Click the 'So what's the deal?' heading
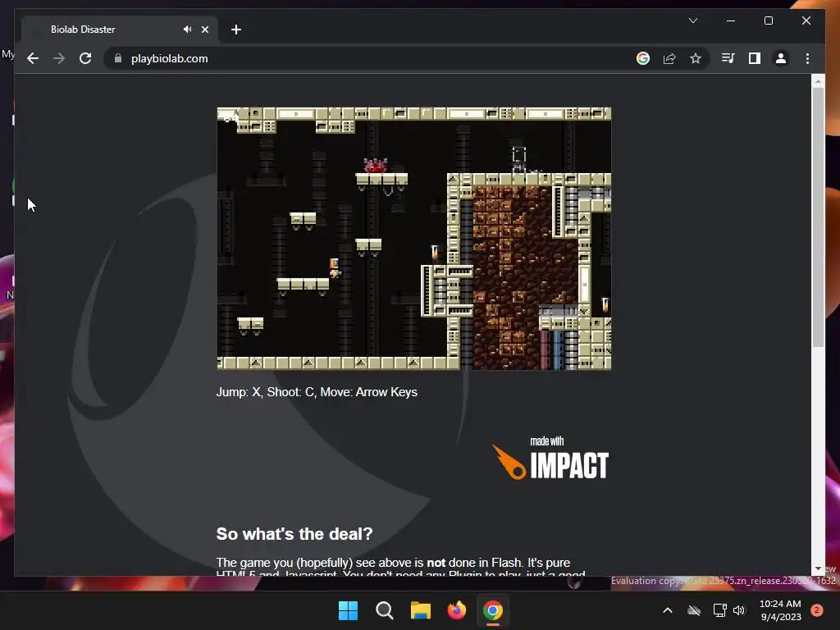 [x=294, y=533]
